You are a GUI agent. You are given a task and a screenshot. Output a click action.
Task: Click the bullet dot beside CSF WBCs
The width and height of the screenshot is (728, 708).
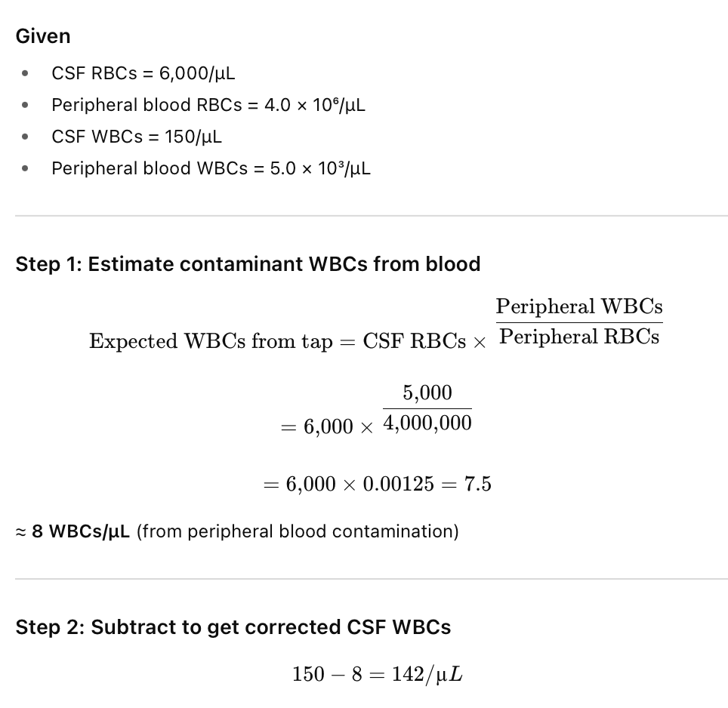(x=26, y=137)
